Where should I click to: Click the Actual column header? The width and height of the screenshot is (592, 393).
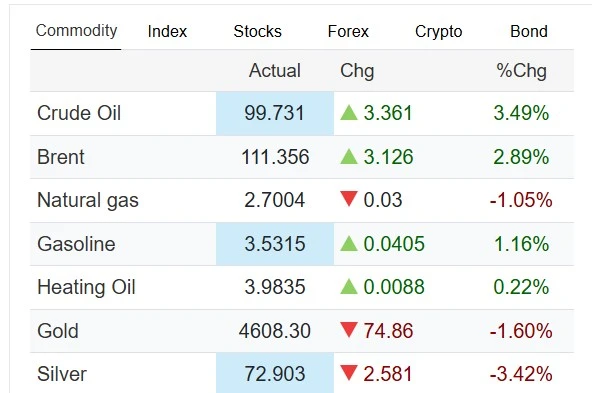(x=275, y=71)
